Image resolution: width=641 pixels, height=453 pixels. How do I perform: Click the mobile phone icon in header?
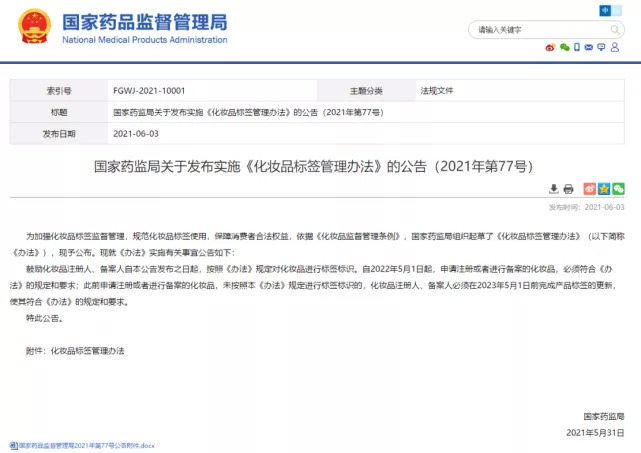point(577,47)
